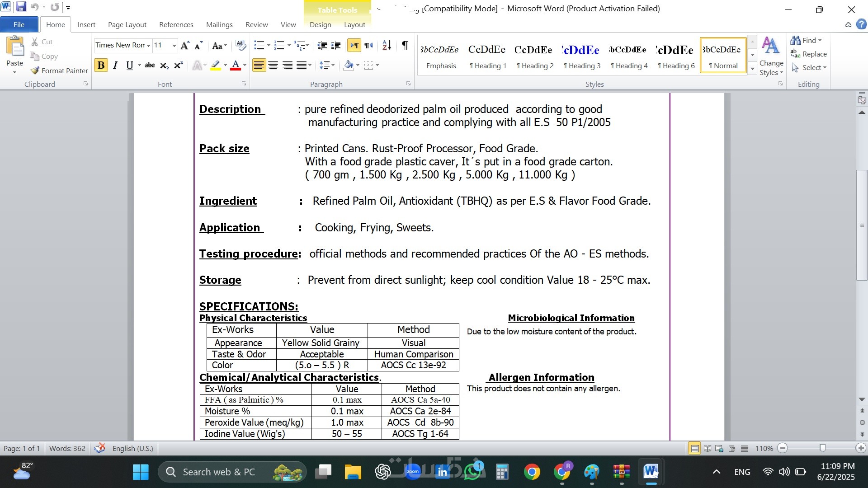868x488 pixels.
Task: Click the Format Painter brush icon
Action: click(35, 70)
